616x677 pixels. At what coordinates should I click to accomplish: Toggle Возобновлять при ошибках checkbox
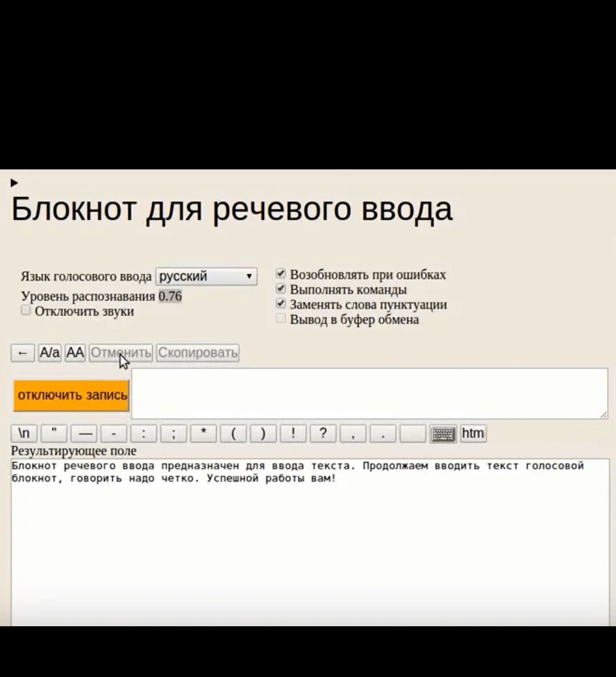[x=281, y=274]
